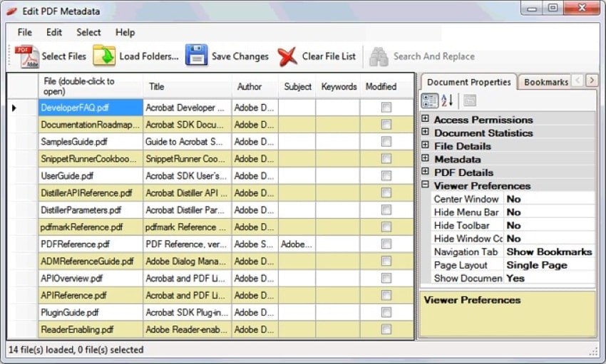This screenshot has width=606, height=364.
Task: Switch to the Bookmarks tab
Action: (545, 82)
